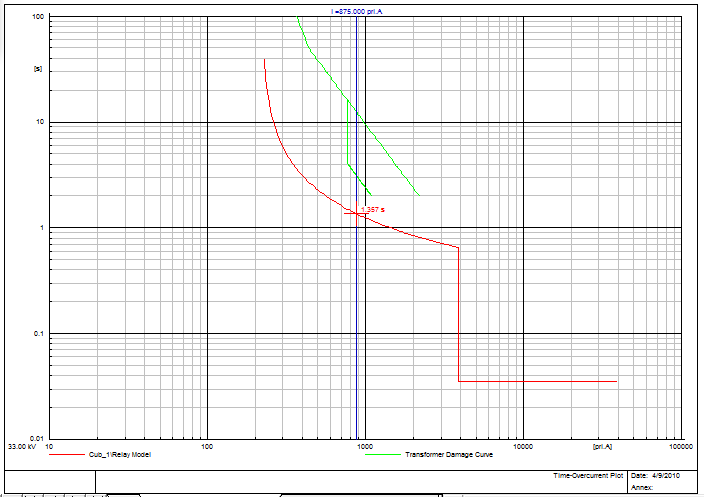This screenshot has width=704, height=497.
Task: Click the 100000 label at the current axis end
Action: point(680,446)
